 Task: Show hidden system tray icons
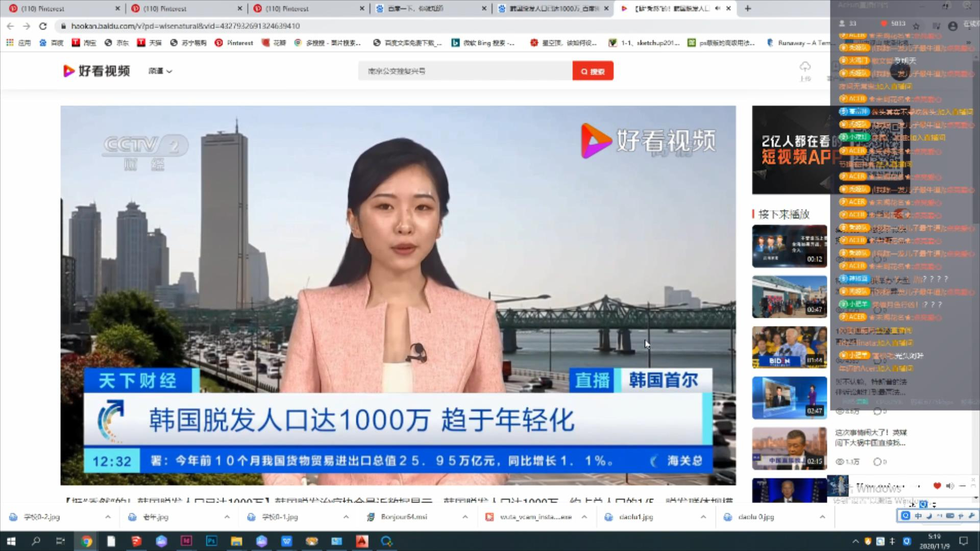click(x=855, y=541)
